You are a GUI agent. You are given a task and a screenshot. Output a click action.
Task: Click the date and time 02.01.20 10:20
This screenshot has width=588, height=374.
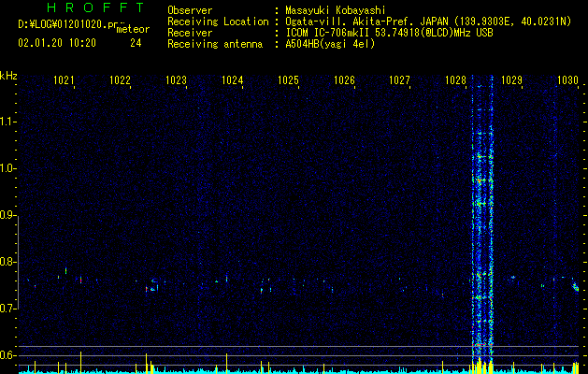[57, 43]
